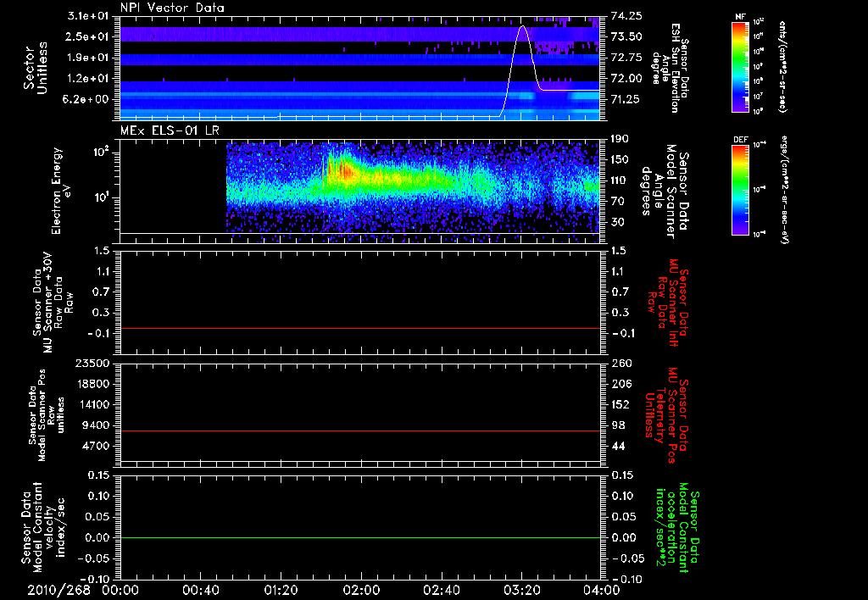Click the 71.25 elevation tick label
This screenshot has height=600, width=868.
tap(627, 99)
